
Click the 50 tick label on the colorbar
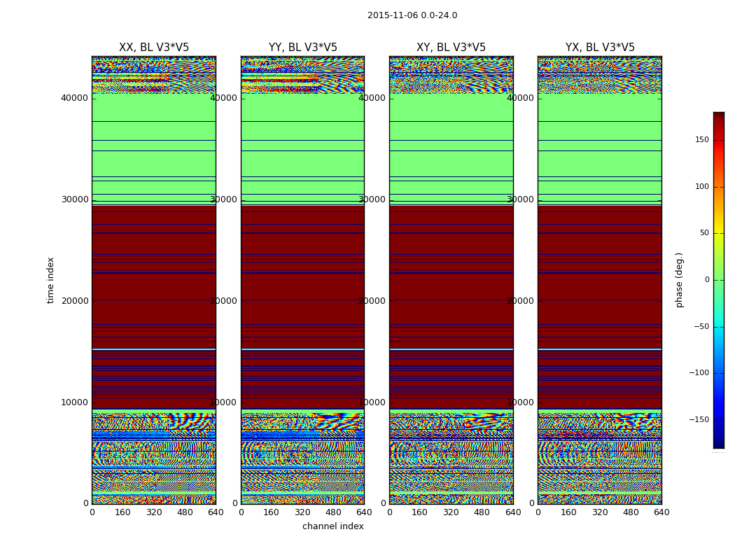[704, 233]
